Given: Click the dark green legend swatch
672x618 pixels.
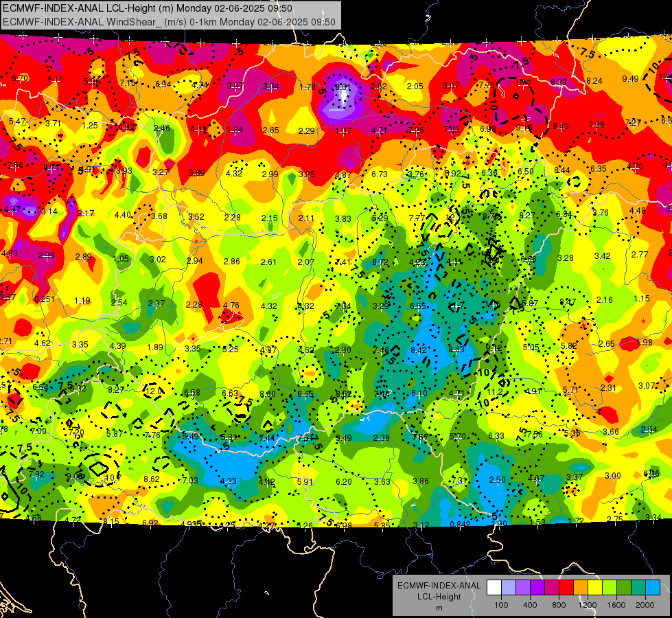Looking at the screenshot, I should tap(623, 588).
